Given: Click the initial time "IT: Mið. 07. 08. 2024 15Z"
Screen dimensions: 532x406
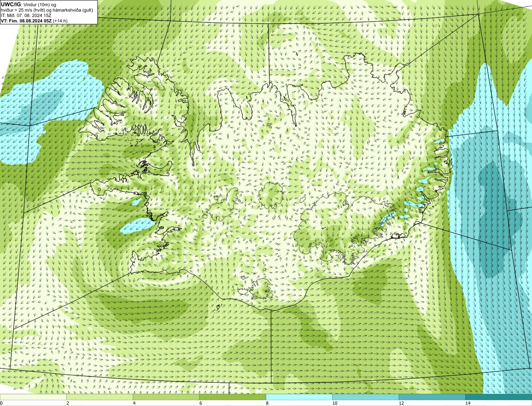Looking at the screenshot, I should 26,15.
